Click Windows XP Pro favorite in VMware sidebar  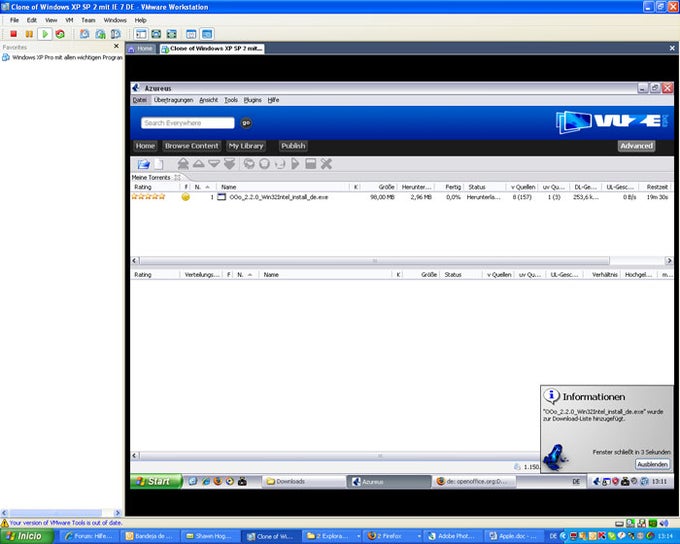[62, 57]
